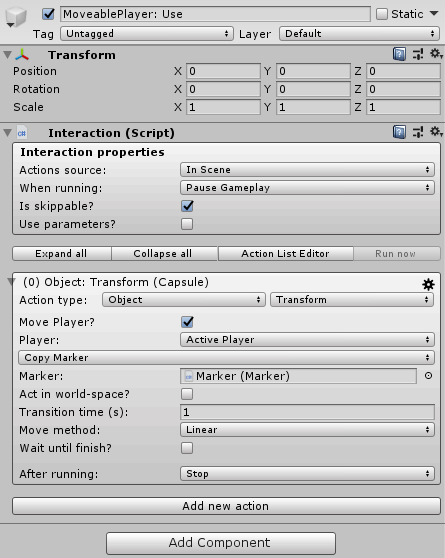
Task: Open action (0) gear options menu
Action: [x=428, y=284]
